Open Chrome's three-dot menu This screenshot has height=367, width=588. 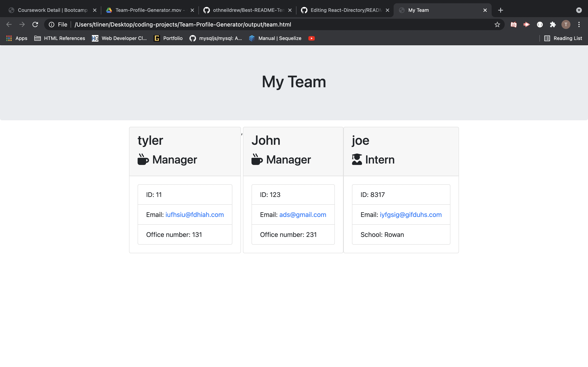click(579, 24)
